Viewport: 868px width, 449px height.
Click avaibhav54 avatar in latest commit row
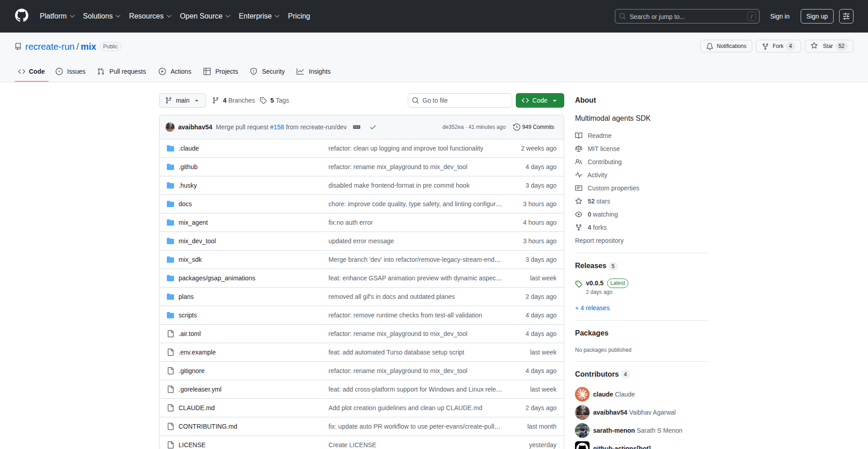(170, 127)
